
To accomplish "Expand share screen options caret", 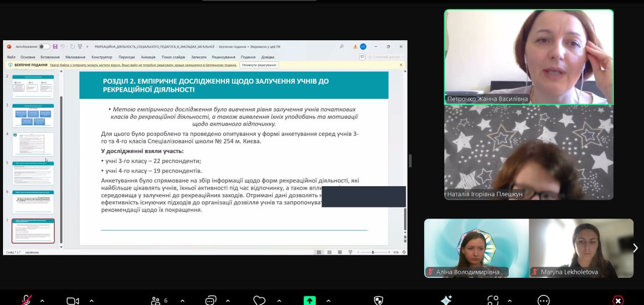I will [328, 301].
